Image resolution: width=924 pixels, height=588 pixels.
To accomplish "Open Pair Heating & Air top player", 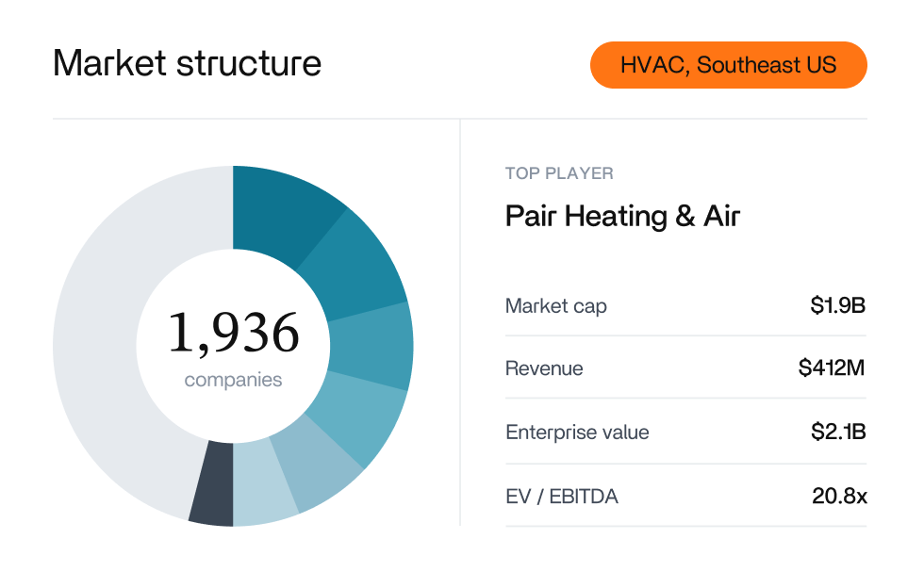I will pos(622,216).
